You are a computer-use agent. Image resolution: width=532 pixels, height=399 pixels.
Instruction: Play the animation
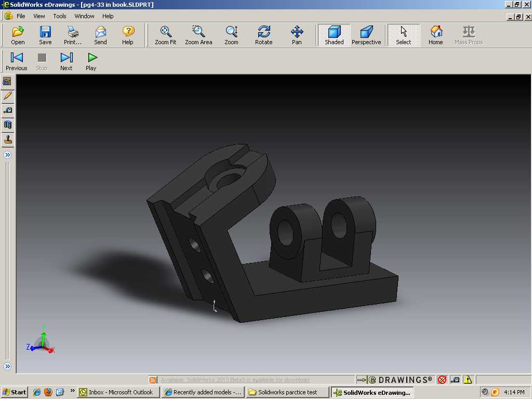tap(91, 61)
